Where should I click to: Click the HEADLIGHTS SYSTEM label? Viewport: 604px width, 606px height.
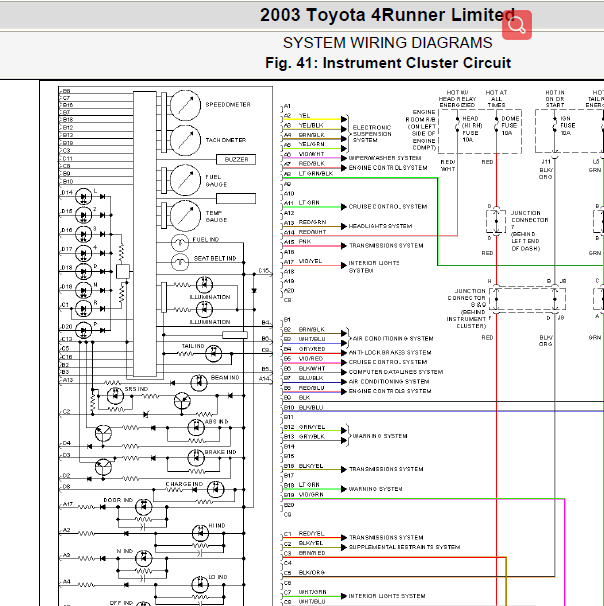coord(380,226)
